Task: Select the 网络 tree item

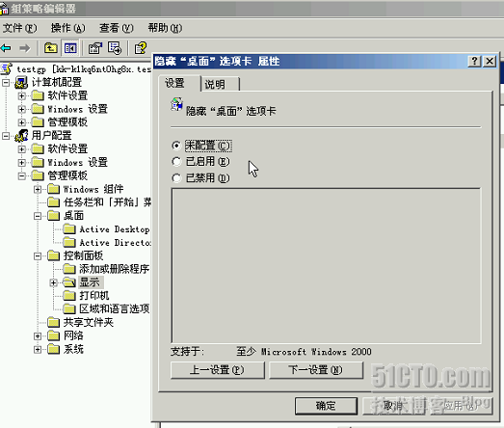Action: (x=73, y=335)
